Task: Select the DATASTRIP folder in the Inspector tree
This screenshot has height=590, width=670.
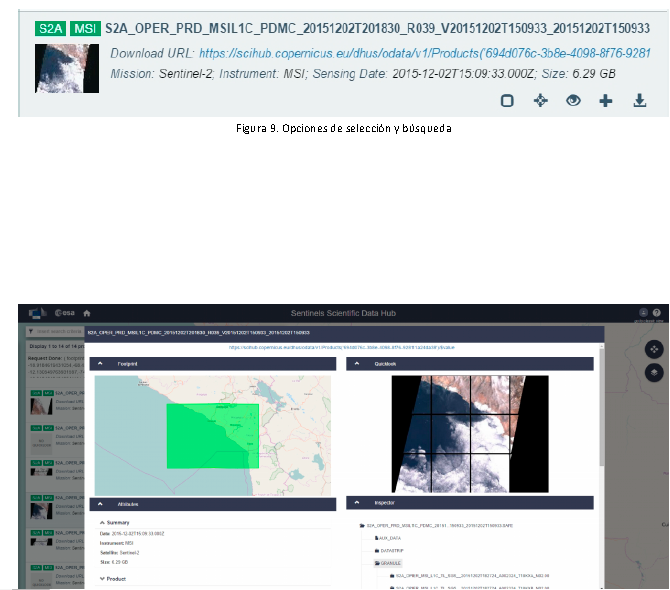Action: (389, 551)
